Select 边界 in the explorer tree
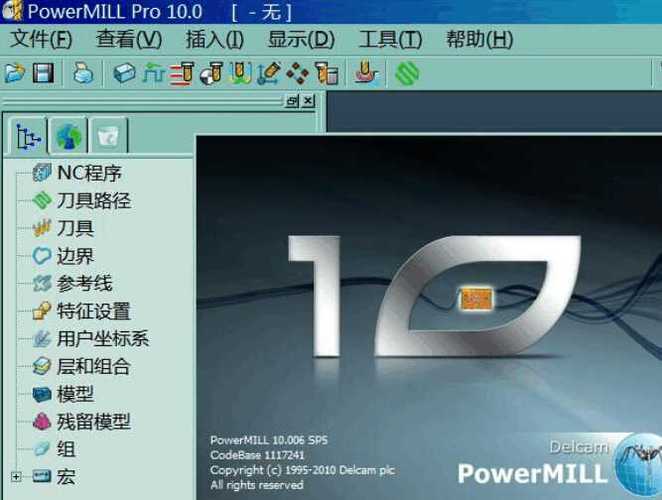The image size is (662, 500). [75, 256]
